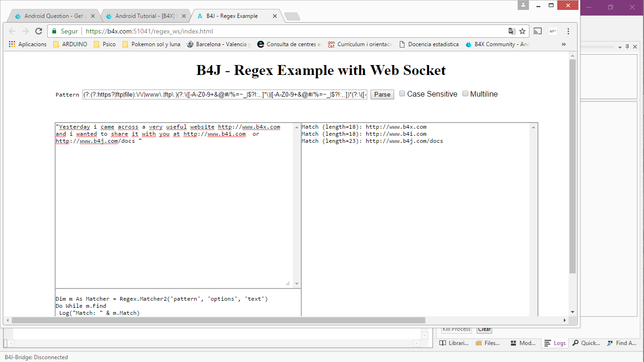Open the Chrome user profile icon

[523, 5]
